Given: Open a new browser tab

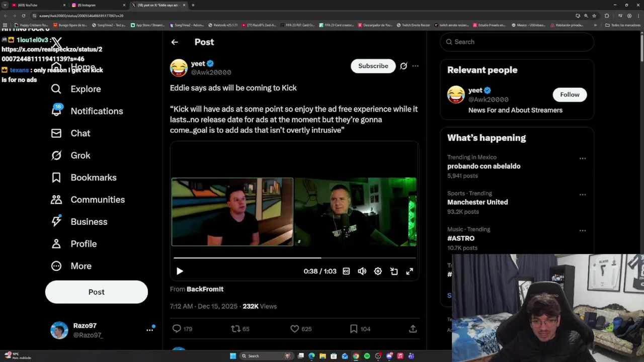Looking at the screenshot, I should (193, 5).
